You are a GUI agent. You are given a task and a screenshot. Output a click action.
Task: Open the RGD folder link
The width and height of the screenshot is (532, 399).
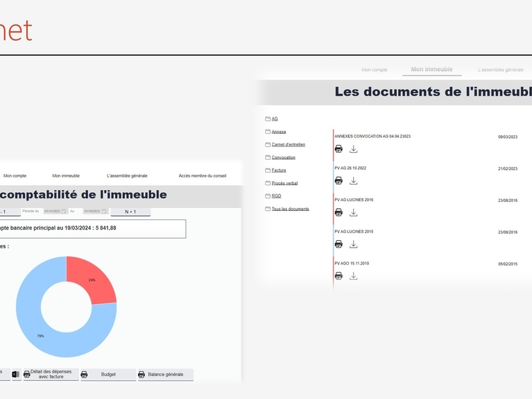[276, 196]
